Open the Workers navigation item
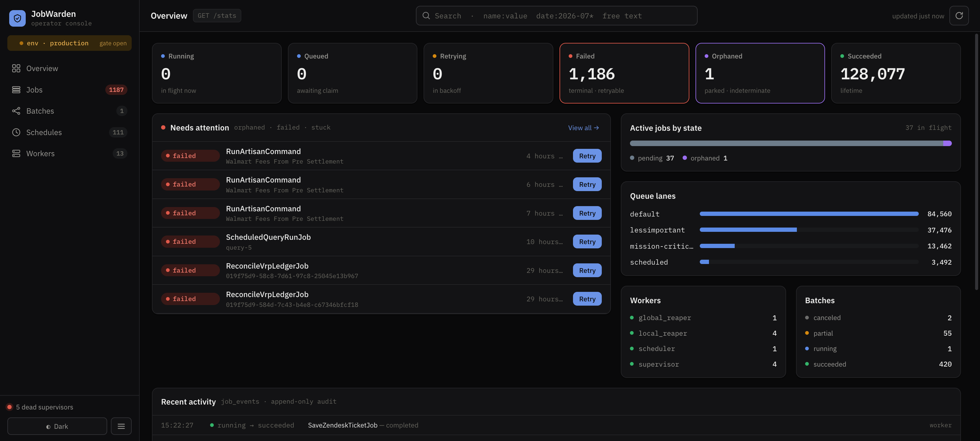 pos(69,154)
